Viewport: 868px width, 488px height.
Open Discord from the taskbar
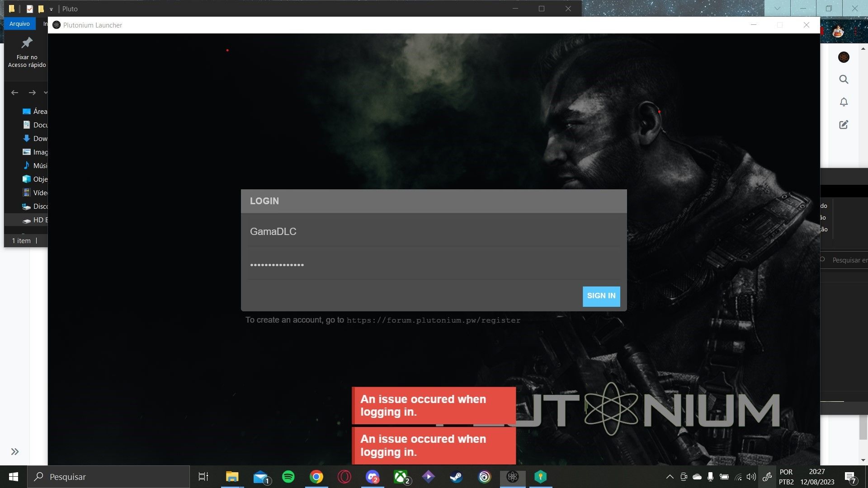point(373,477)
